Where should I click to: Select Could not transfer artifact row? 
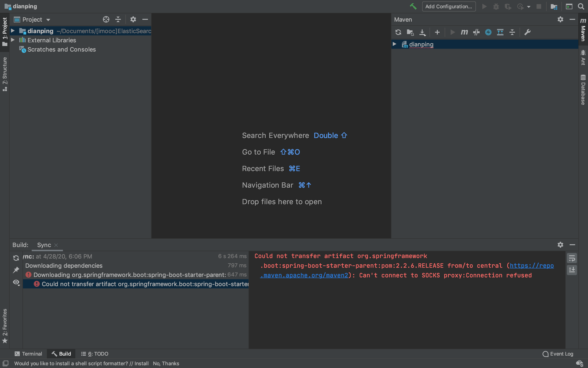[x=136, y=284]
